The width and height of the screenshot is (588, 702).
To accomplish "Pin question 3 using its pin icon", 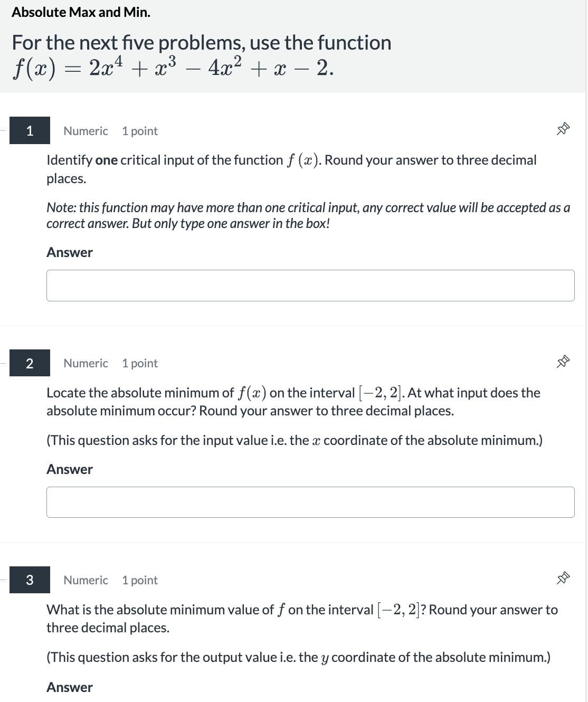I will 563,578.
